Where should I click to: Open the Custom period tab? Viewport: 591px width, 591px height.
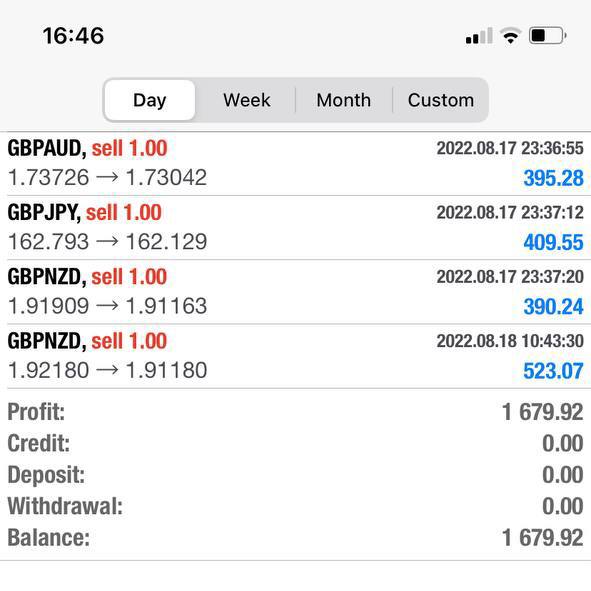(x=441, y=100)
